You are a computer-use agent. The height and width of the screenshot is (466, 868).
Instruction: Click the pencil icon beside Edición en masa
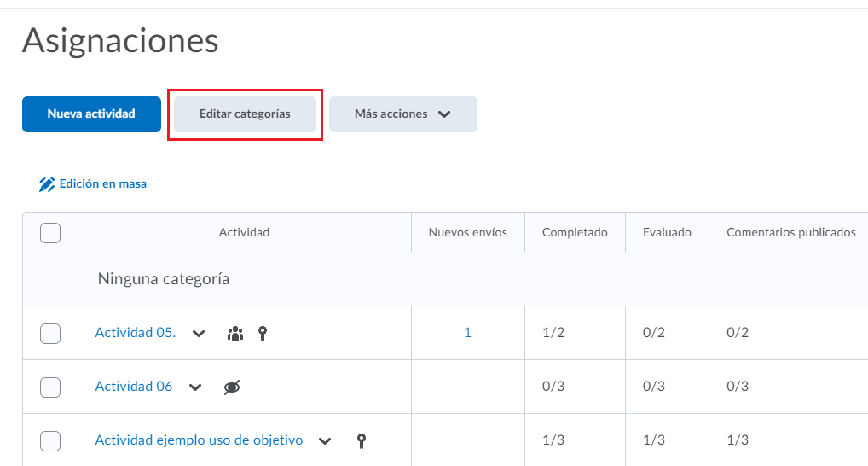[x=47, y=184]
